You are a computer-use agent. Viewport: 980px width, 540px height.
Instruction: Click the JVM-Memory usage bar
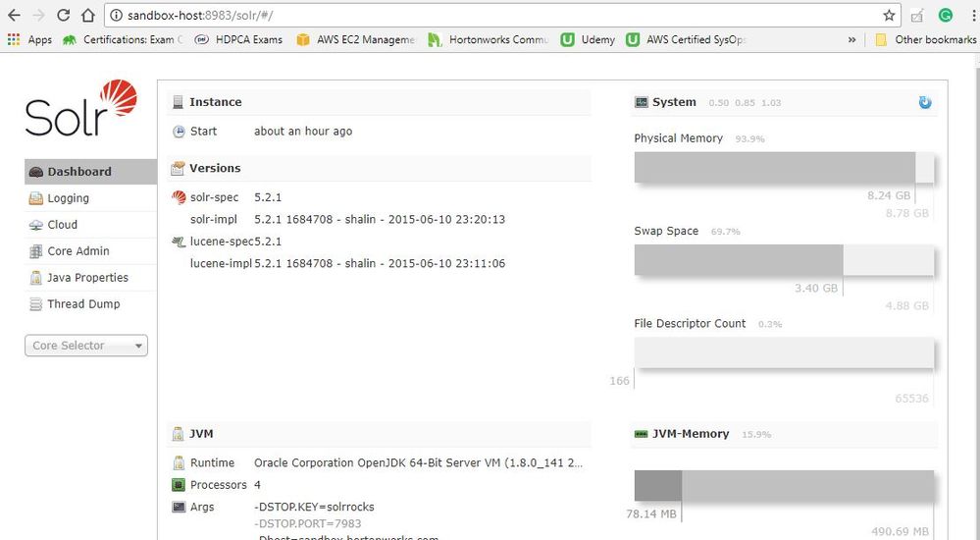coord(784,486)
